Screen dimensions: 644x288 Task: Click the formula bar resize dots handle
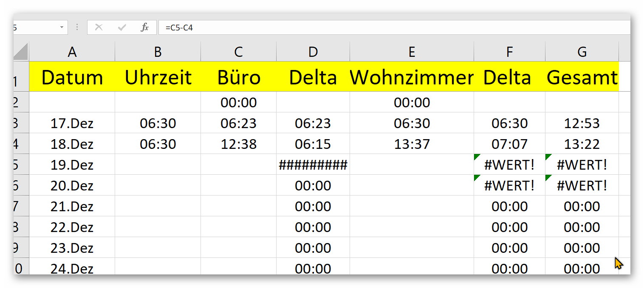[x=77, y=28]
